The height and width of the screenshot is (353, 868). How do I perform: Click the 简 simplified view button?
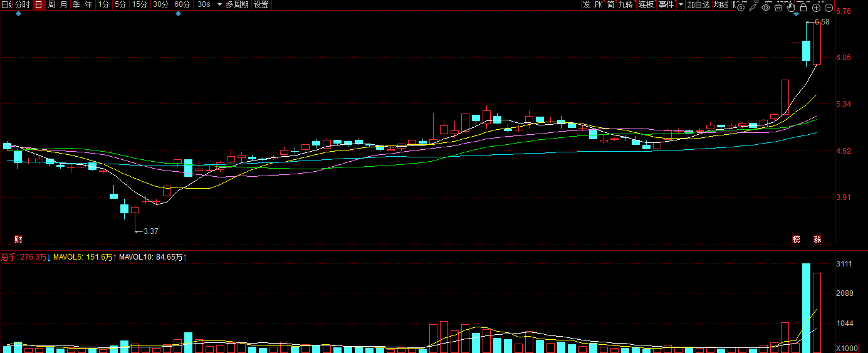point(610,4)
